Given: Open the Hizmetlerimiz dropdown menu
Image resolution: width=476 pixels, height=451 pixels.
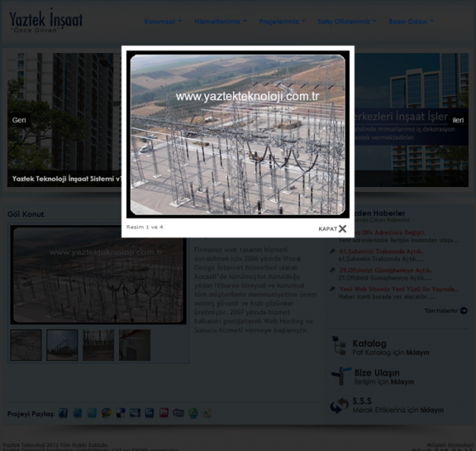Looking at the screenshot, I should 221,21.
